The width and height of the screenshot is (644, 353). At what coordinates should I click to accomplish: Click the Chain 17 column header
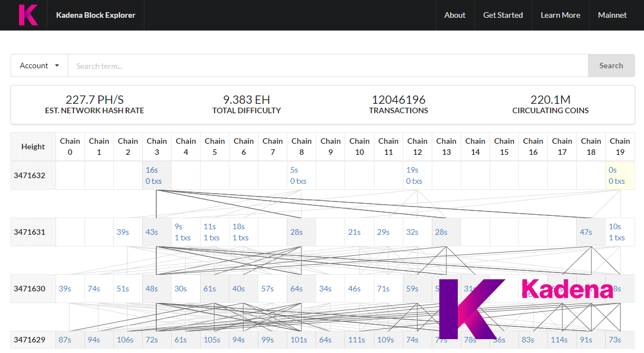click(562, 147)
